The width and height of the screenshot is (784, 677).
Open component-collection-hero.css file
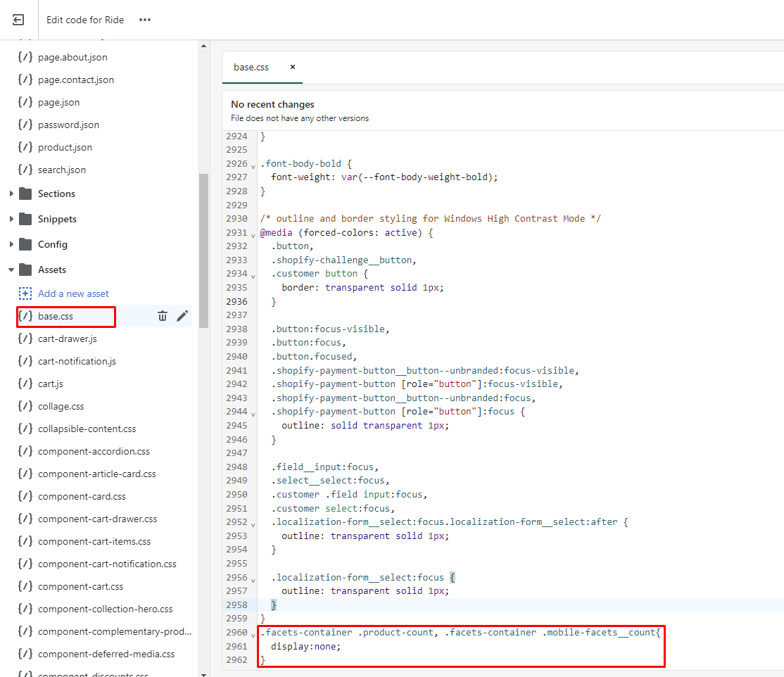tap(105, 609)
